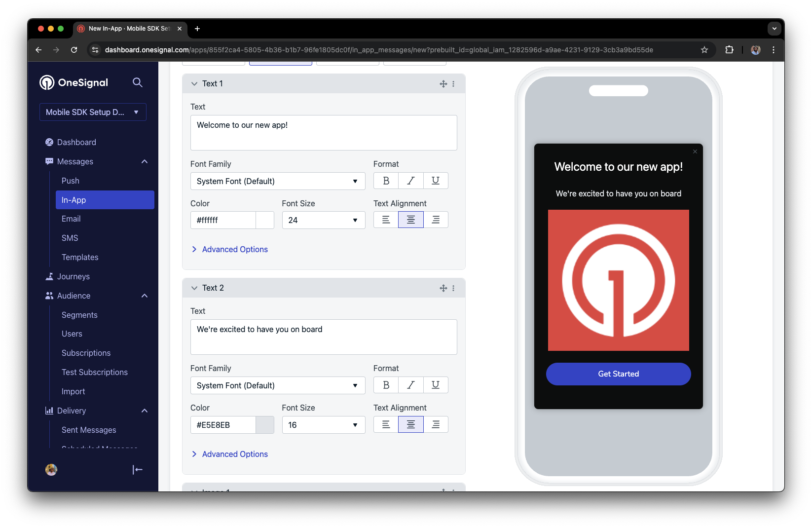Click the user avatar in the sidebar
This screenshot has height=528, width=812.
point(51,470)
